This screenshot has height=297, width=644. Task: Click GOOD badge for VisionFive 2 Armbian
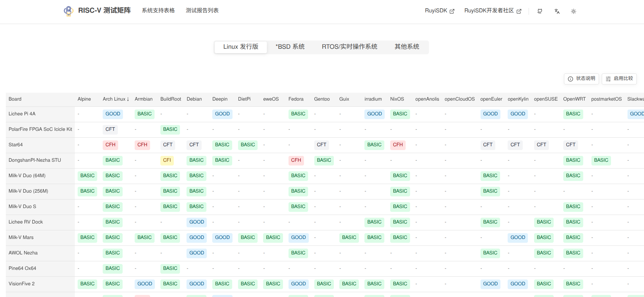(x=145, y=284)
